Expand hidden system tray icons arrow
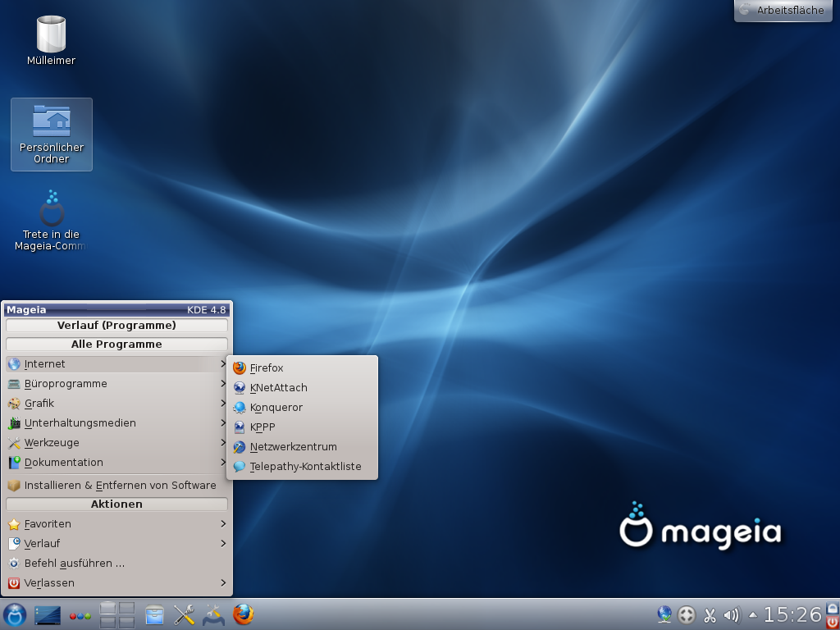The image size is (840, 630). click(753, 615)
